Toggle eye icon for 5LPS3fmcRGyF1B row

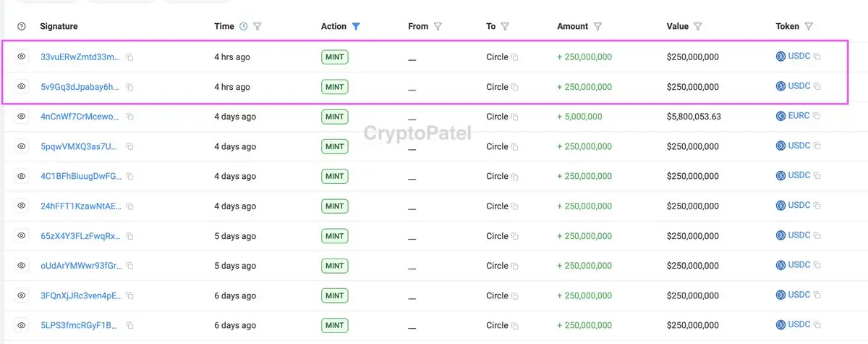pos(22,325)
